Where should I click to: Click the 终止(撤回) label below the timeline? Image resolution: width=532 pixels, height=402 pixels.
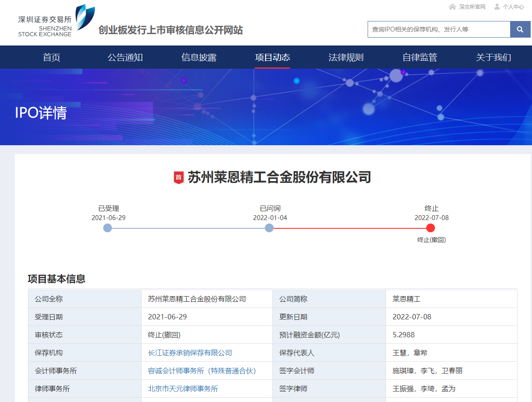431,240
